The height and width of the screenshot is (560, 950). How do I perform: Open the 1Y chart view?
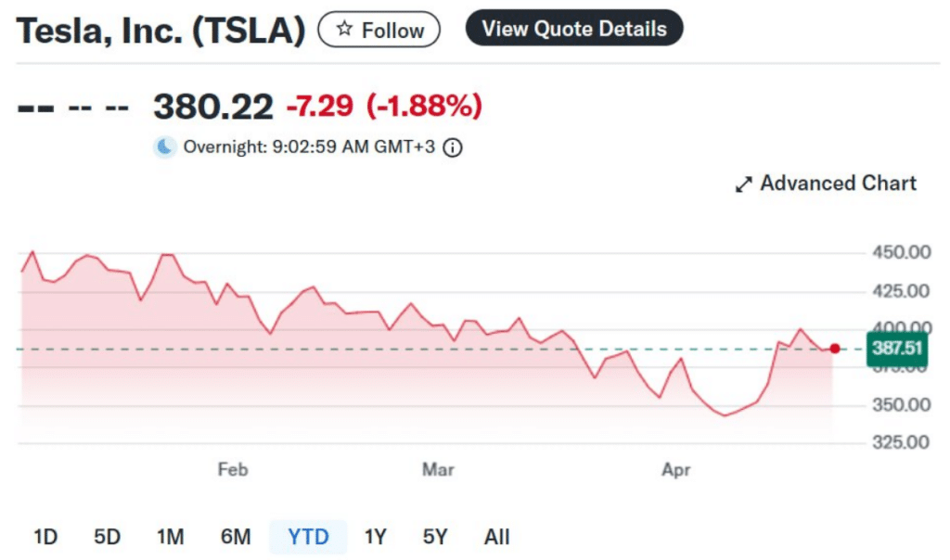click(x=375, y=536)
